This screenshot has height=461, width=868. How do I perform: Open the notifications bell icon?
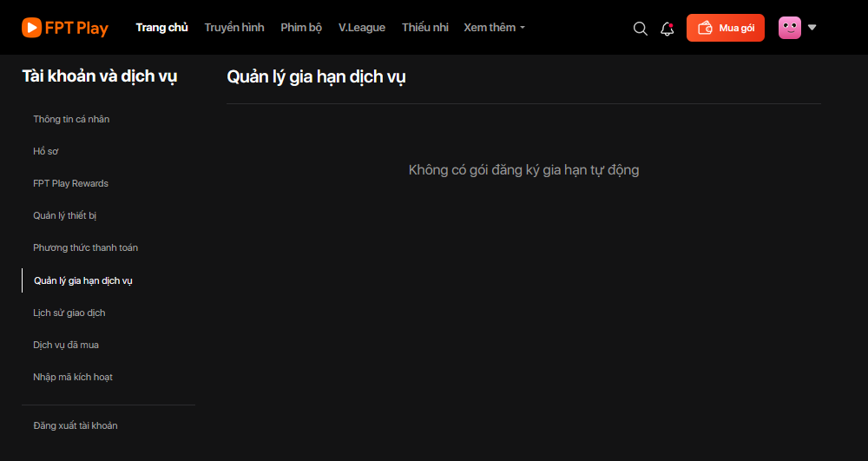667,29
